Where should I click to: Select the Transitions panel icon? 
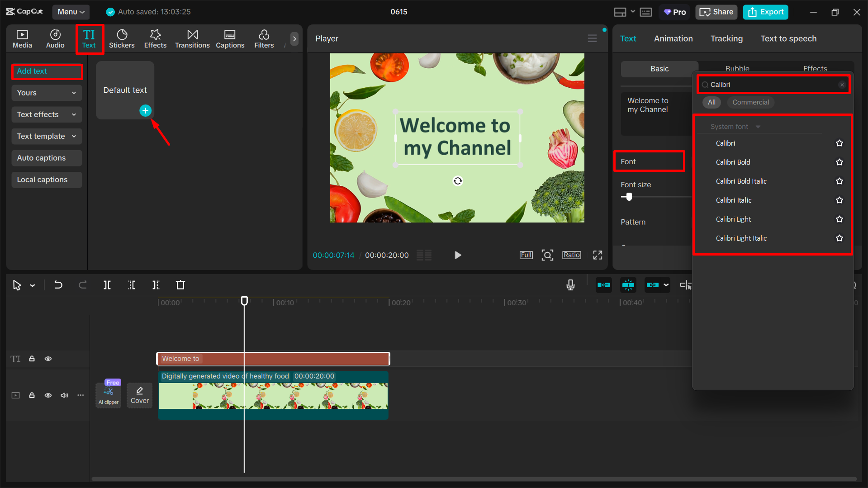pos(192,38)
